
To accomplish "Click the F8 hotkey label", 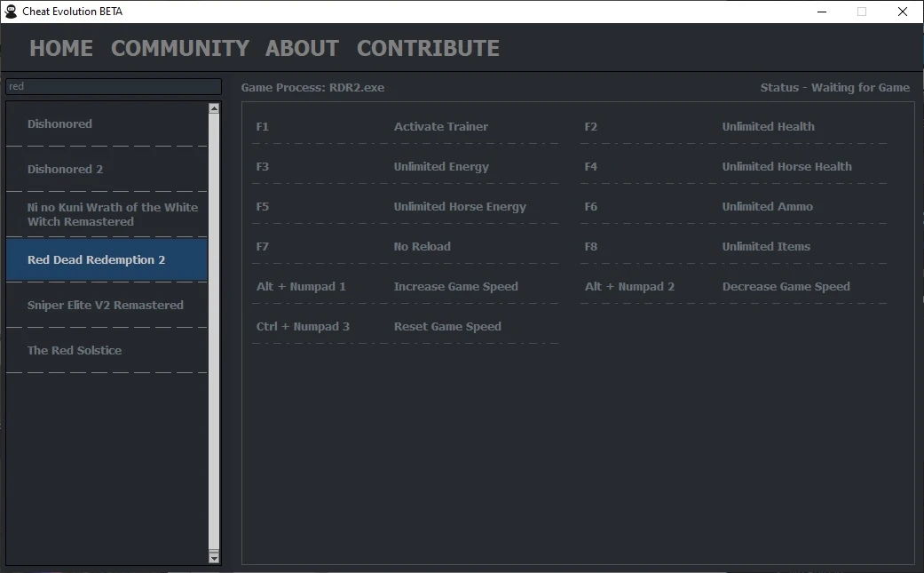I will (x=591, y=246).
